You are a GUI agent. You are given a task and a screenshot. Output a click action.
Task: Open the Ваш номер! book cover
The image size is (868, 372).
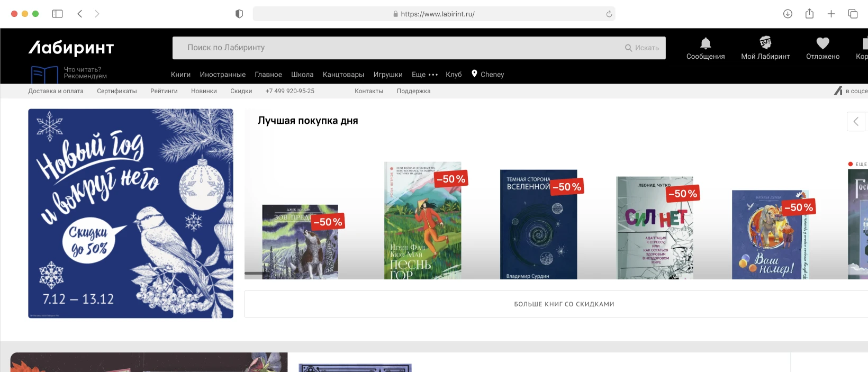click(770, 235)
